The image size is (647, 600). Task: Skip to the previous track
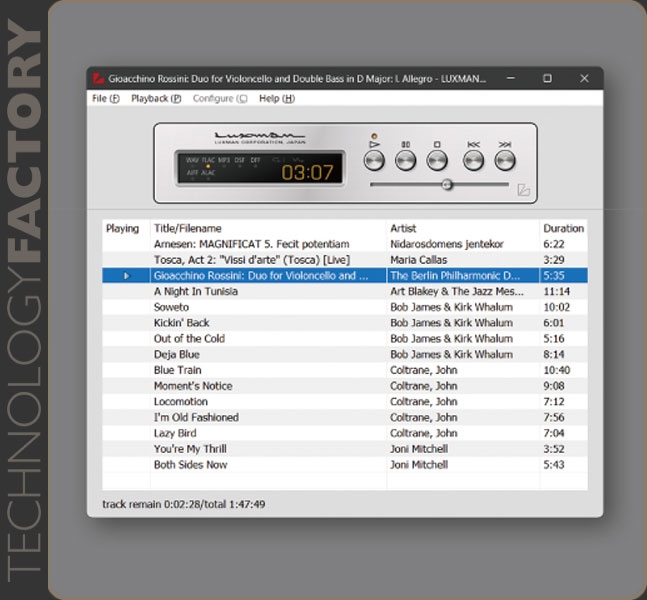[473, 160]
